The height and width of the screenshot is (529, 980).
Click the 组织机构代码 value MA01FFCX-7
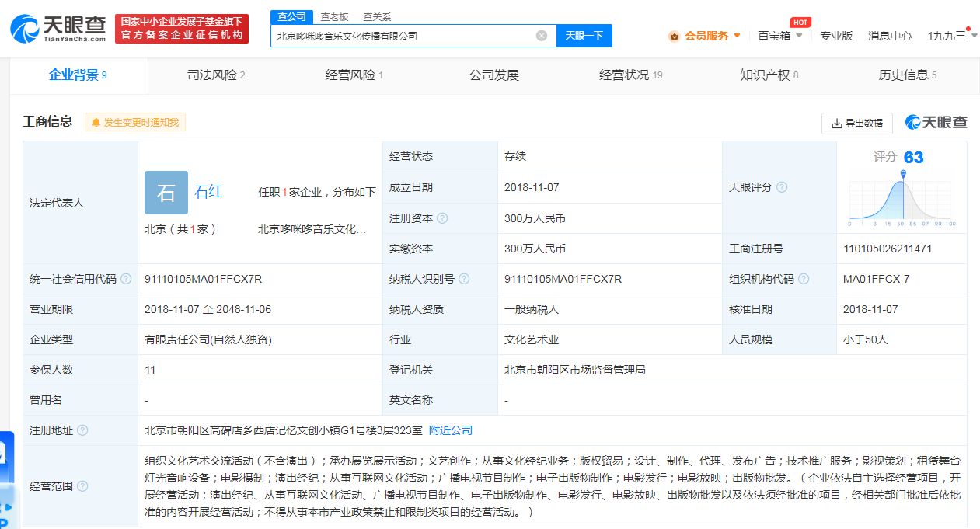876,279
